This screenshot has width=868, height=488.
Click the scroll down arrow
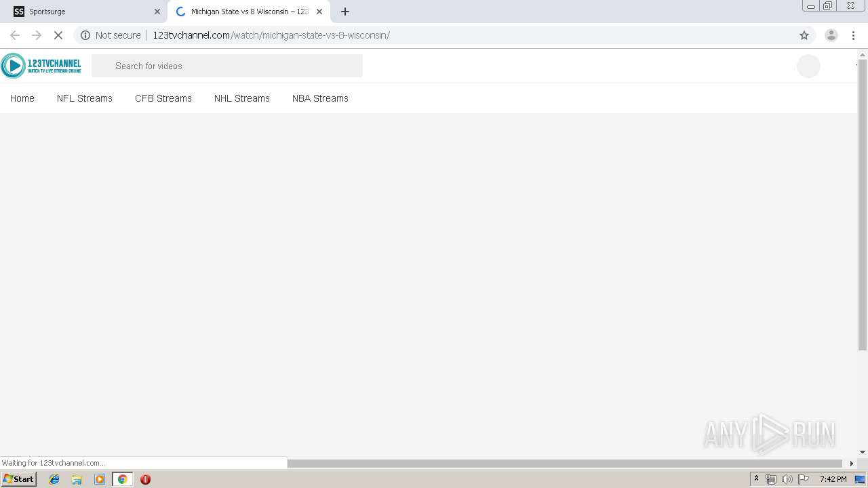click(863, 452)
